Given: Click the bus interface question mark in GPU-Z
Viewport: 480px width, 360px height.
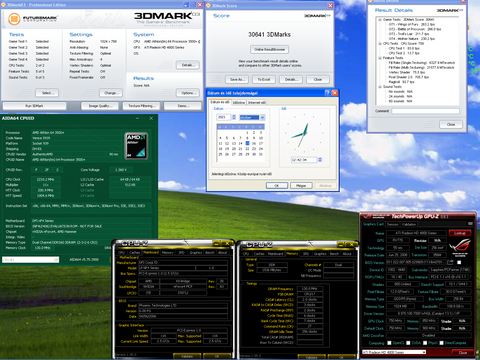Looking at the screenshot, I should point(470,277).
